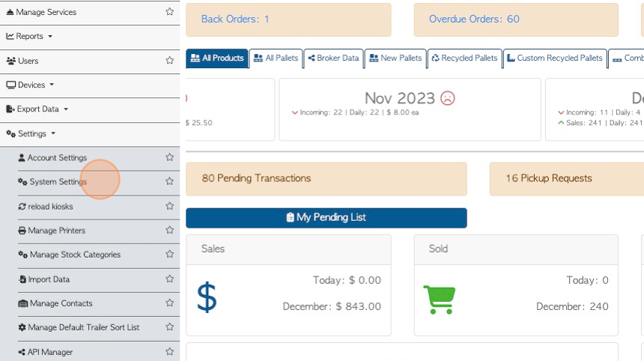Click the blue dollar Sales icon
644x361 pixels.
207,297
